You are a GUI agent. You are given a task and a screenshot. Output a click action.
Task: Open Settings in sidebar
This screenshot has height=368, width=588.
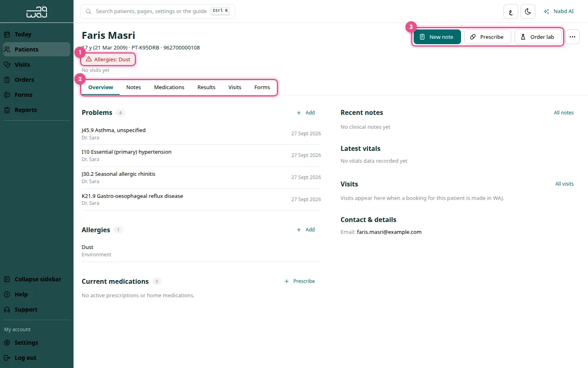coord(37,343)
